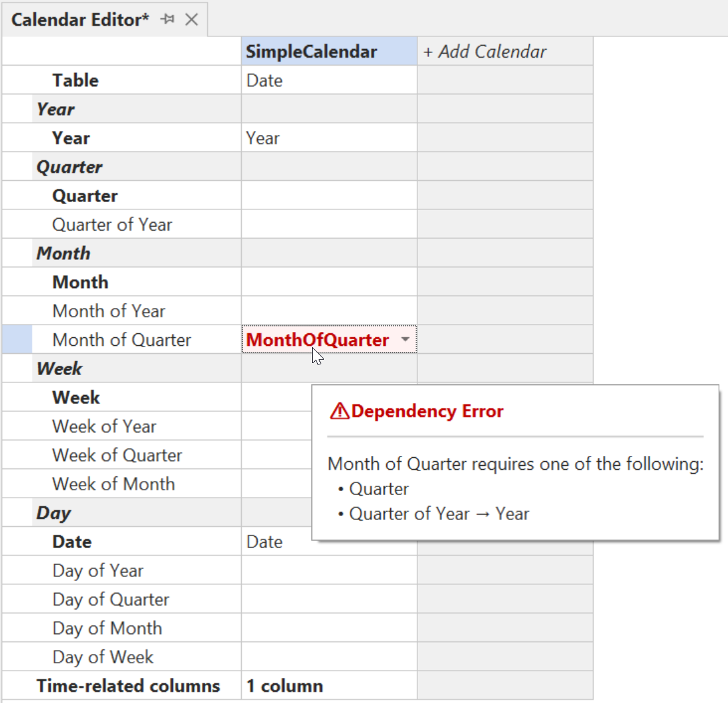Click the Day of Week mapping cell
The height and width of the screenshot is (703, 728).
coord(329,657)
